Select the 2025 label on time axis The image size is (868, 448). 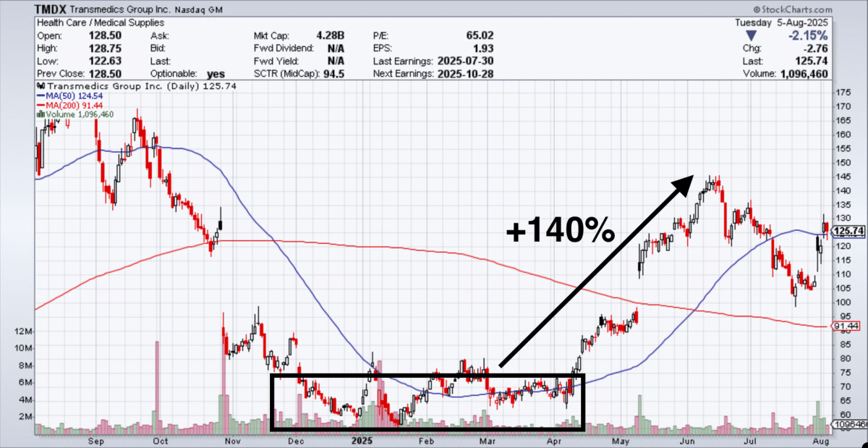pyautogui.click(x=361, y=439)
